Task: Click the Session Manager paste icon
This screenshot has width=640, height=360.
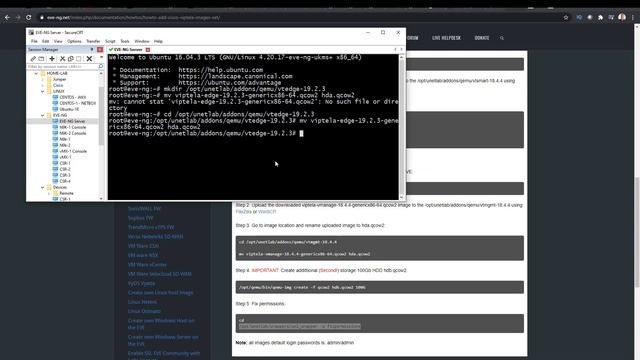Action: (x=79, y=59)
